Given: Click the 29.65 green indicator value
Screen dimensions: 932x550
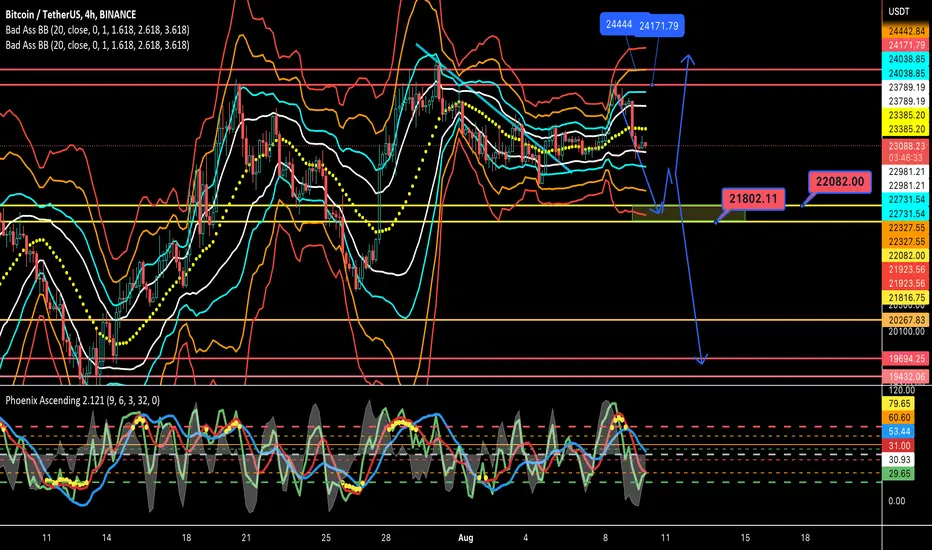Looking at the screenshot, I should click(x=899, y=474).
